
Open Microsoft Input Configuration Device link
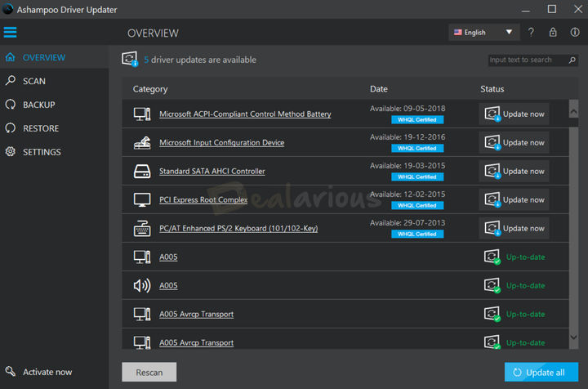pyautogui.click(x=221, y=142)
